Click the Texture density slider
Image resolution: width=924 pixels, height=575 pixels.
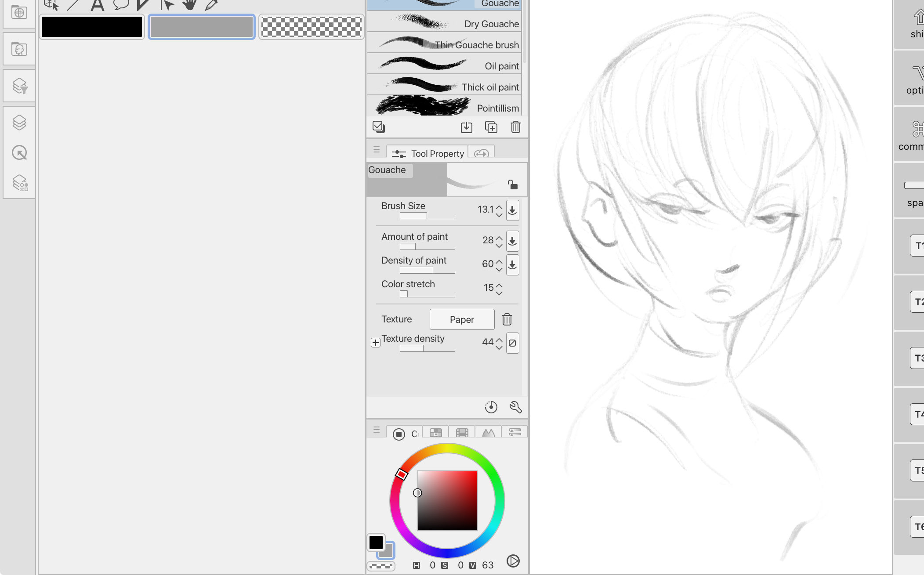(x=427, y=348)
